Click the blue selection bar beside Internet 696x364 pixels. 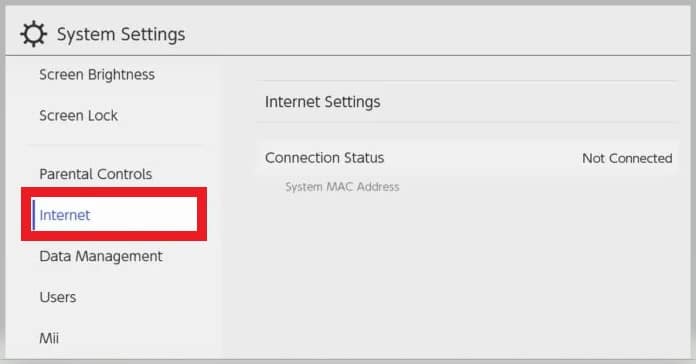[33, 214]
